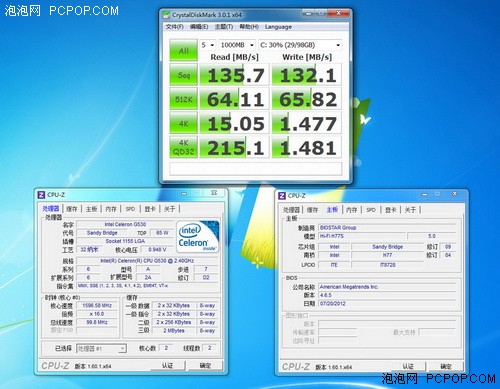The height and width of the screenshot is (389, 500).
Task: Click the Seq read result 135.7
Action: click(x=234, y=75)
